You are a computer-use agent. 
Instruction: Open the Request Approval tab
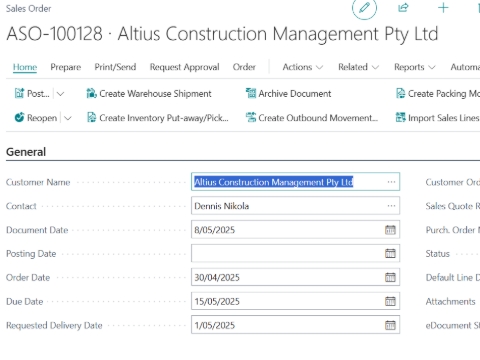pyautogui.click(x=184, y=67)
